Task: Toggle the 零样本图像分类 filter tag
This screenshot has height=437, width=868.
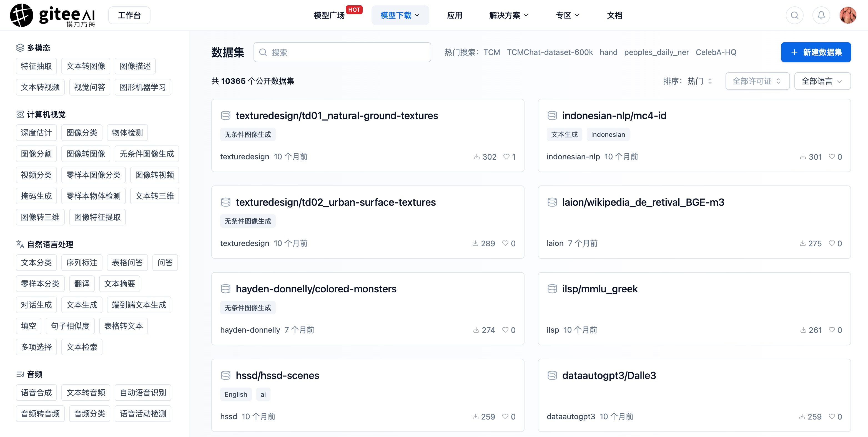Action: [94, 175]
